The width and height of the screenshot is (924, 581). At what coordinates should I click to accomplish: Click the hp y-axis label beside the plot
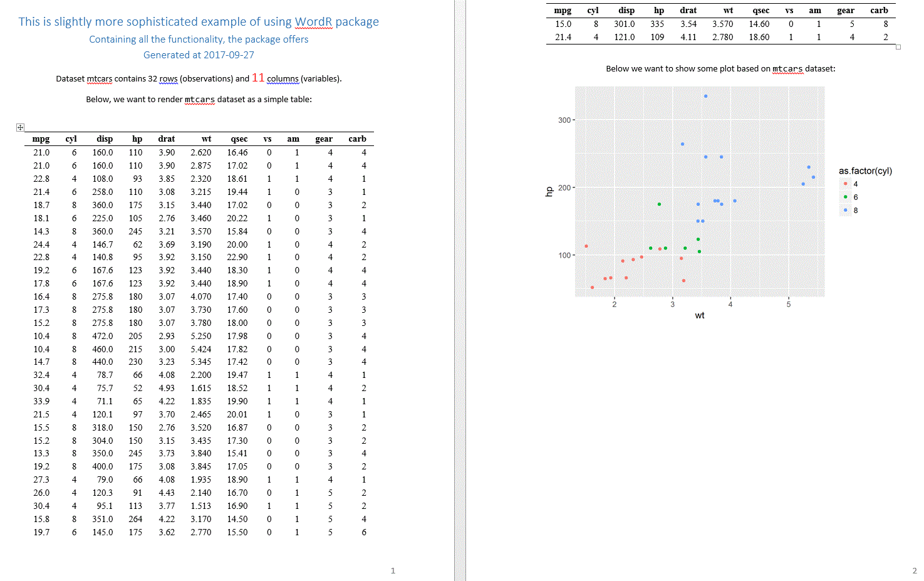tap(549, 192)
